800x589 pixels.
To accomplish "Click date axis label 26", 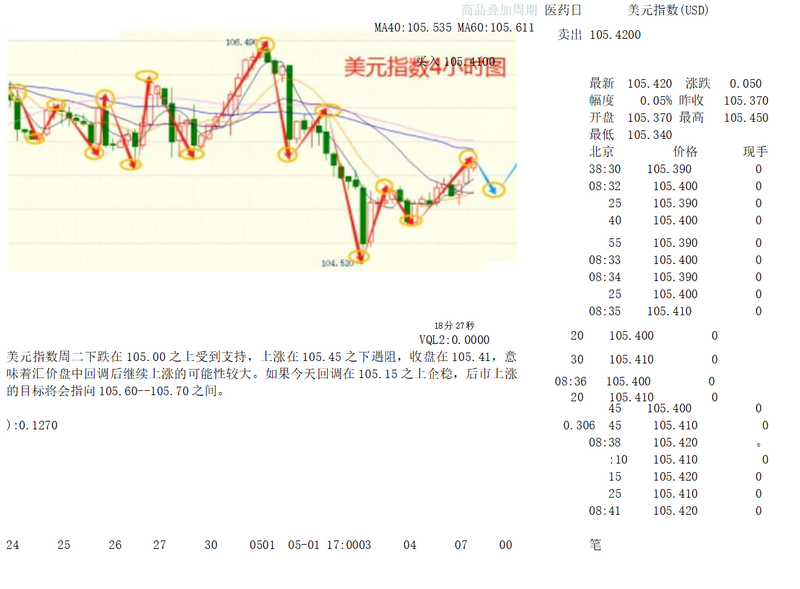I will click(115, 545).
